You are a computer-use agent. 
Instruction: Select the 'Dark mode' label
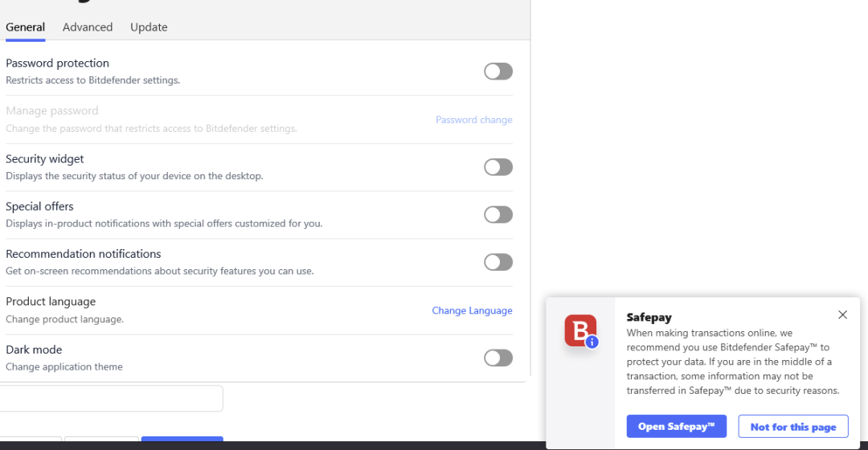click(x=34, y=350)
